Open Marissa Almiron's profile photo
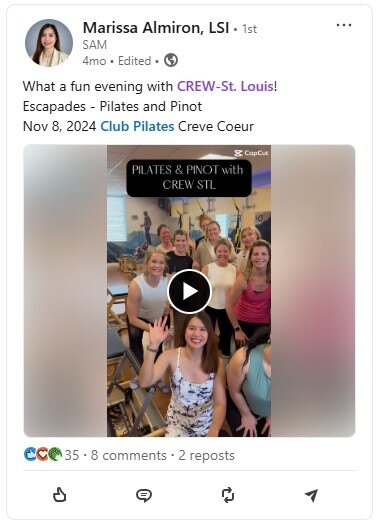377x526 pixels. [49, 43]
